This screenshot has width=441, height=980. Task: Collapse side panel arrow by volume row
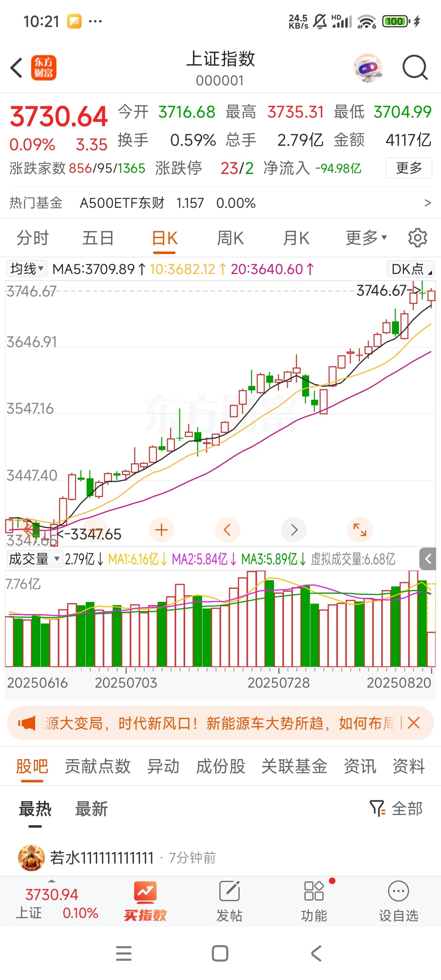[x=428, y=559]
